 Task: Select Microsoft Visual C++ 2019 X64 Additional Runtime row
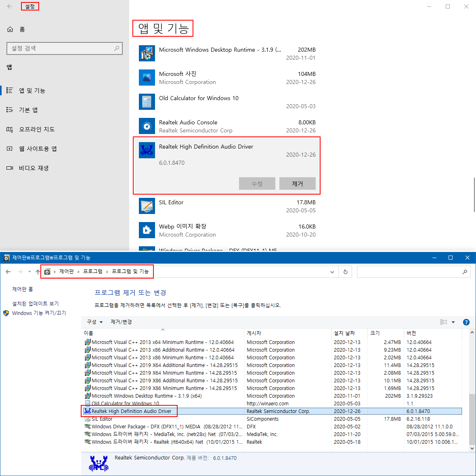click(x=272, y=365)
